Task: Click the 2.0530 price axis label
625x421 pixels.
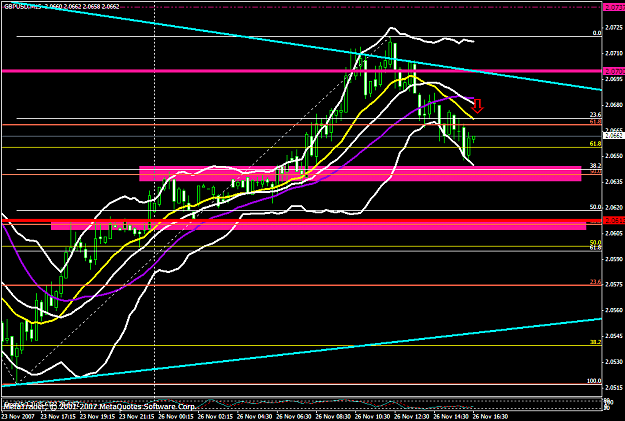Action: point(614,362)
